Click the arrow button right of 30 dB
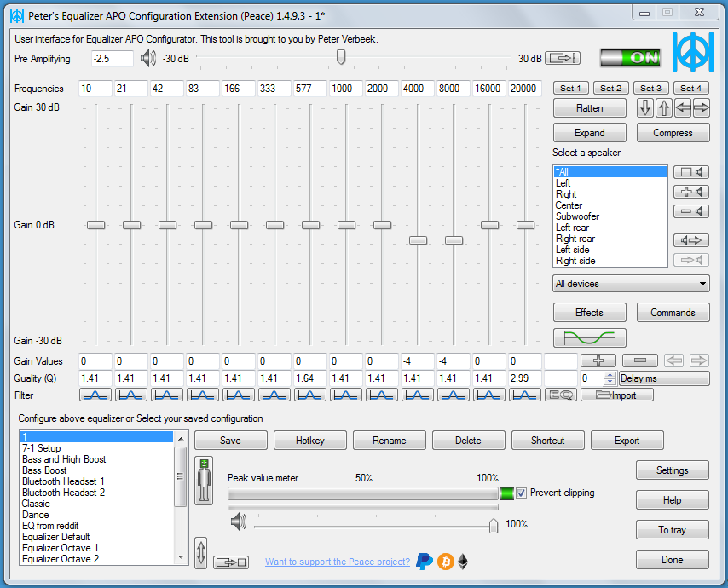Viewport: 728px width, 588px height. click(x=563, y=59)
